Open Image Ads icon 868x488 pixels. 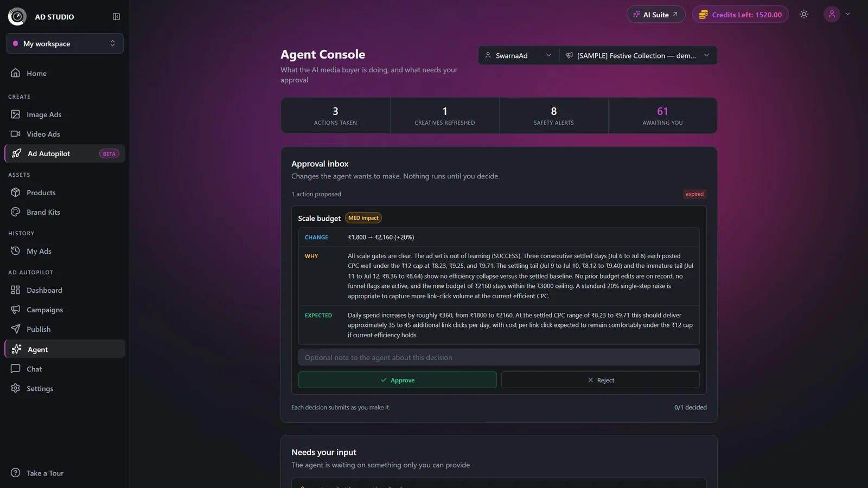pyautogui.click(x=16, y=114)
